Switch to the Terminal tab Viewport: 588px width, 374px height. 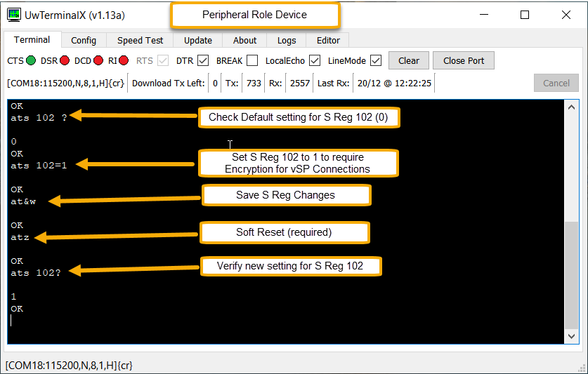pos(32,40)
